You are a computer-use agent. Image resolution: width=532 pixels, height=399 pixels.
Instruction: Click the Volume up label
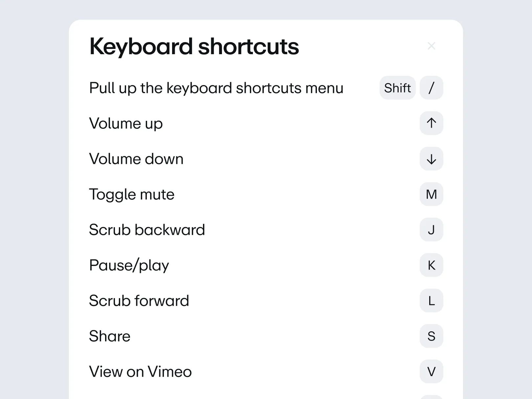click(125, 123)
